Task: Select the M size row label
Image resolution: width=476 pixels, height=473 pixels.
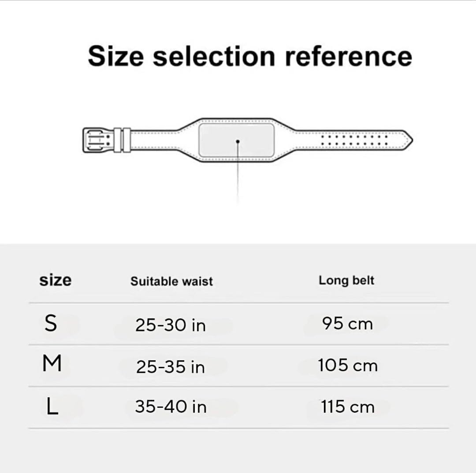Action: point(52,364)
